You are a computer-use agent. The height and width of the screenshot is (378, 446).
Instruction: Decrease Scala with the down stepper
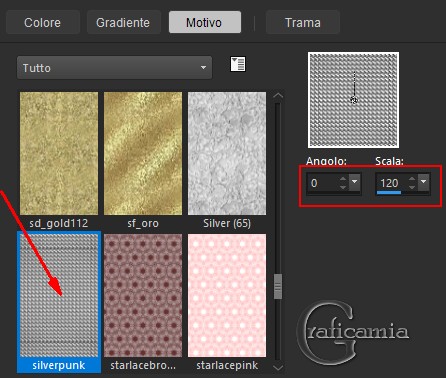pos(412,187)
